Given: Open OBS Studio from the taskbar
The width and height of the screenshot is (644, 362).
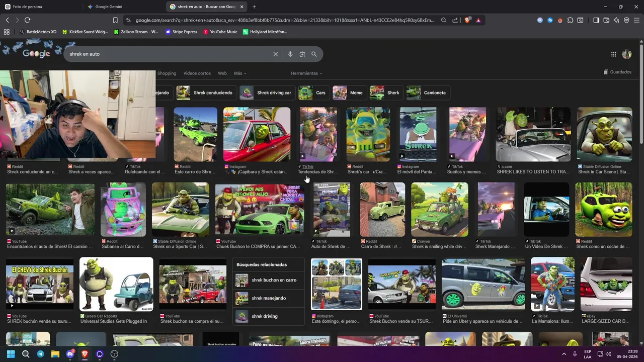Looking at the screenshot, I should click(x=114, y=354).
